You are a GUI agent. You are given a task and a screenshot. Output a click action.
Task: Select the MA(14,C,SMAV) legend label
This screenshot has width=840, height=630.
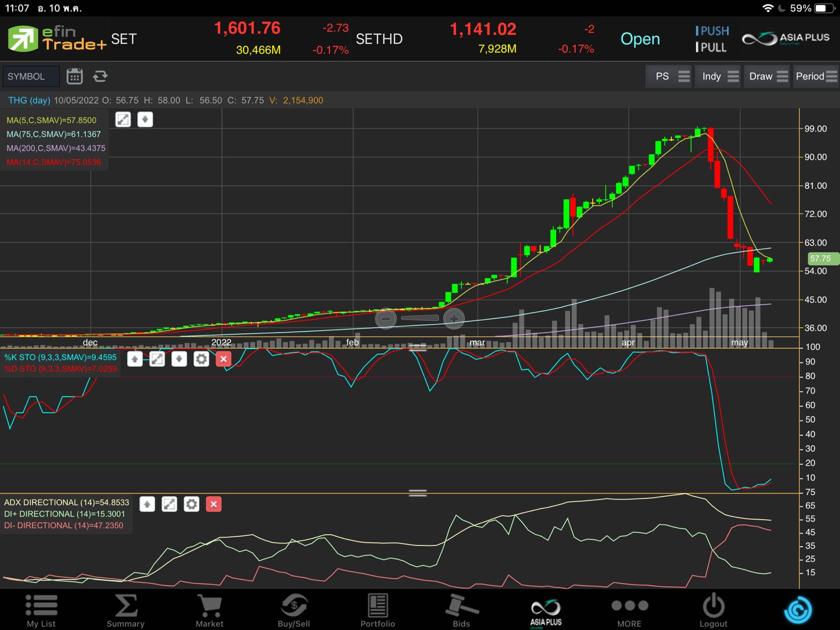tap(54, 162)
